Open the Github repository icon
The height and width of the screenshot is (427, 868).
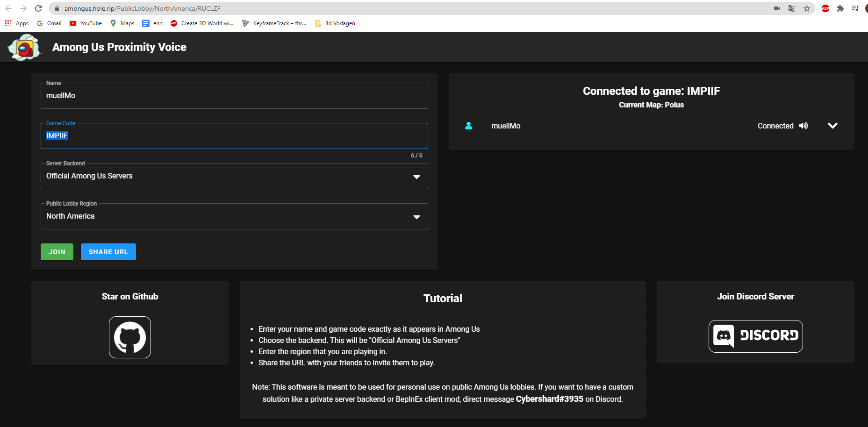coord(130,337)
